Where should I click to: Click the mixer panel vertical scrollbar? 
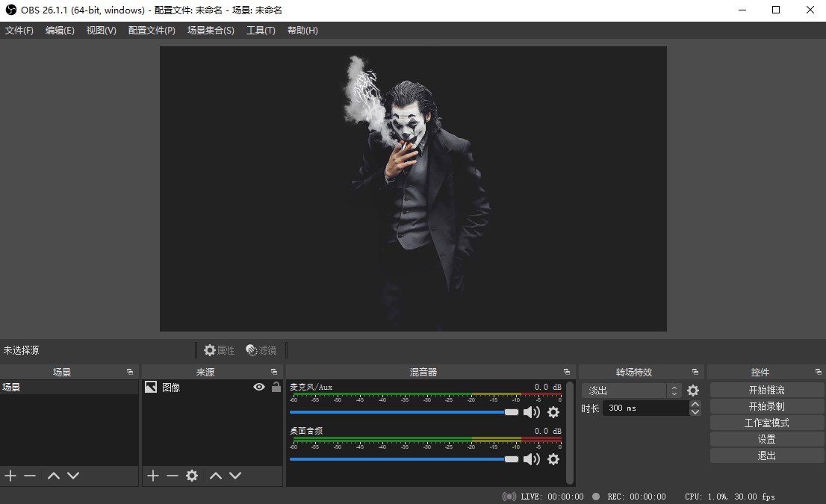[x=569, y=432]
